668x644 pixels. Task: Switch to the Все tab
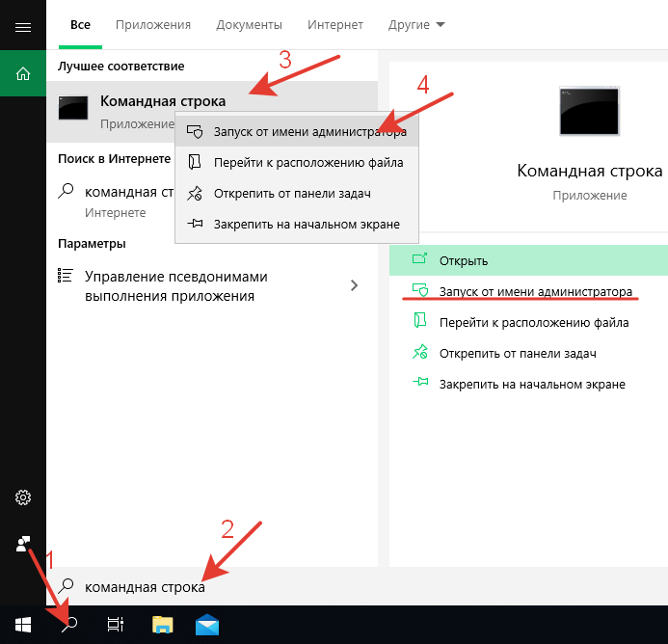pyautogui.click(x=80, y=25)
